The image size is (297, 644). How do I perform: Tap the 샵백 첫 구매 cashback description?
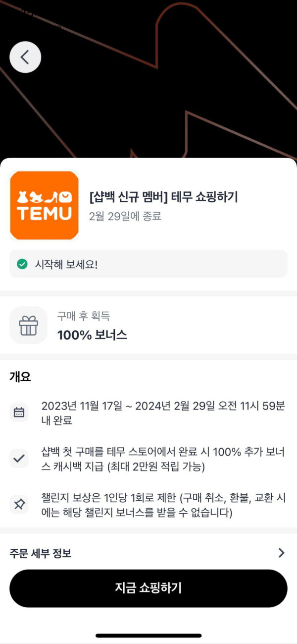click(x=163, y=459)
